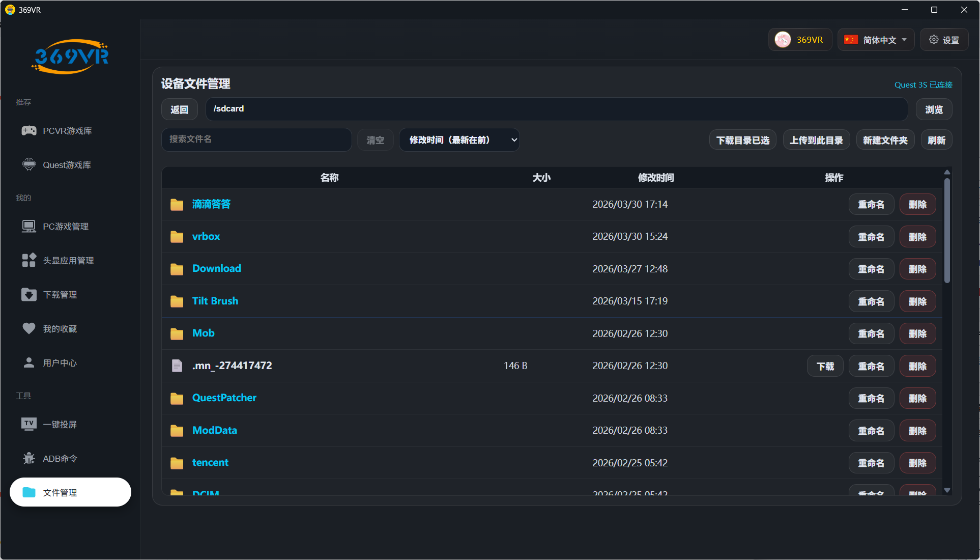Click the PC game management monitor icon
The width and height of the screenshot is (980, 560).
click(x=29, y=226)
